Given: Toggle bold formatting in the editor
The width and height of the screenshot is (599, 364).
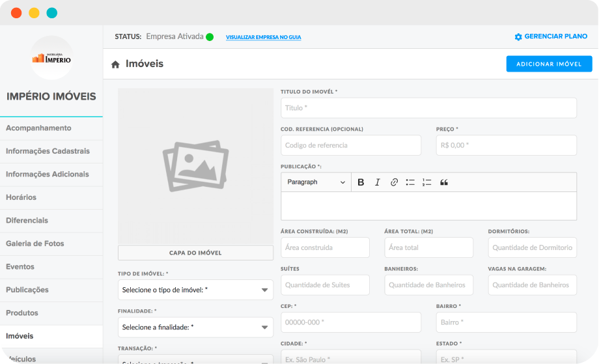Looking at the screenshot, I should click(x=361, y=182).
